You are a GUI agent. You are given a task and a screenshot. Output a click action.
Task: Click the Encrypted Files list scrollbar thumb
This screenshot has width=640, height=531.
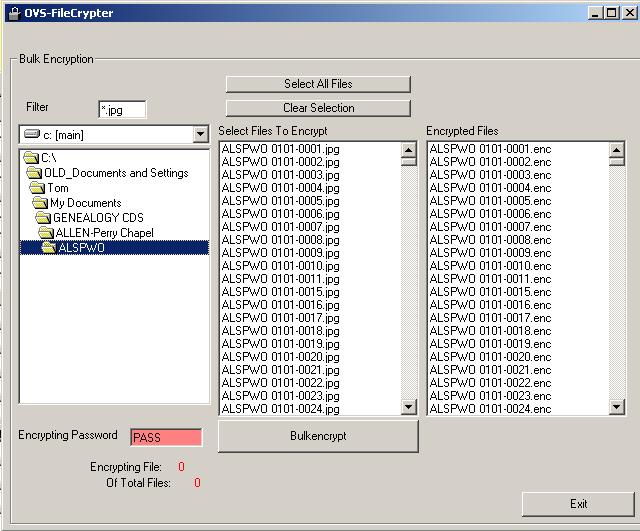(x=617, y=162)
